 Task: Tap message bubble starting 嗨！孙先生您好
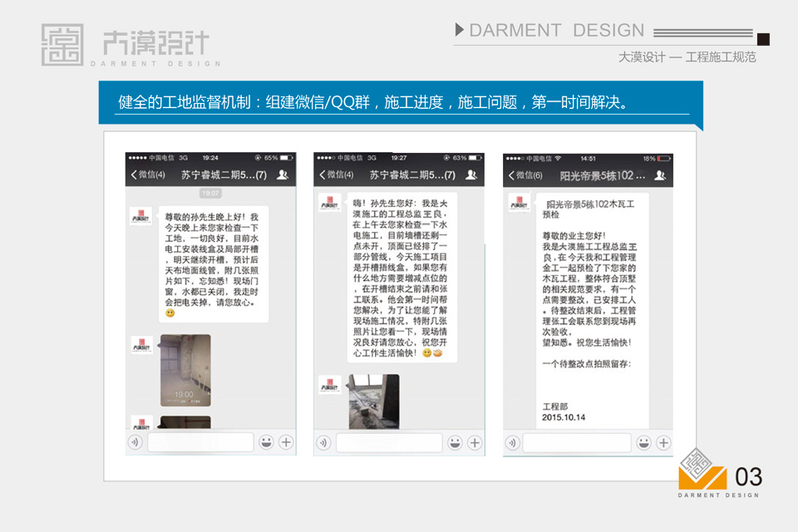(x=402, y=278)
